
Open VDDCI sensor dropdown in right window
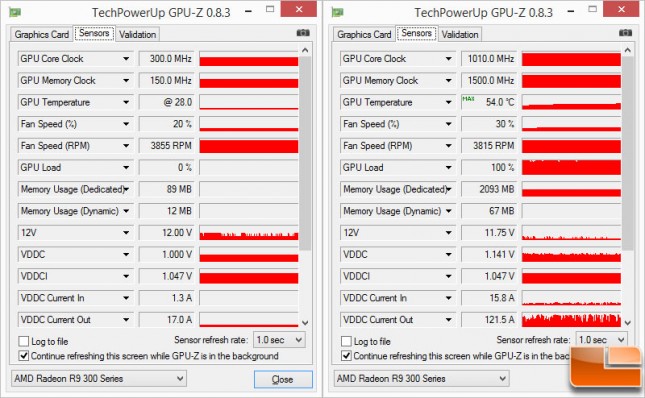click(x=448, y=276)
